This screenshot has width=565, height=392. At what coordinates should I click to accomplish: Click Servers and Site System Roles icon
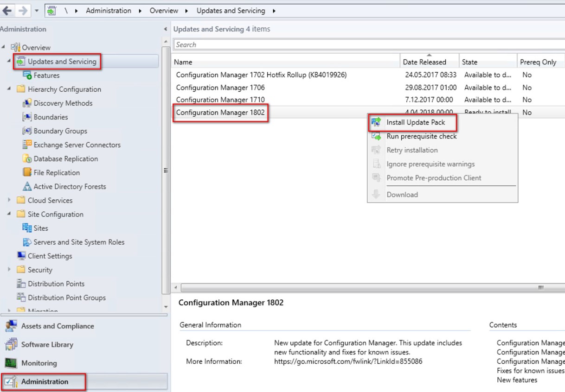tap(27, 242)
